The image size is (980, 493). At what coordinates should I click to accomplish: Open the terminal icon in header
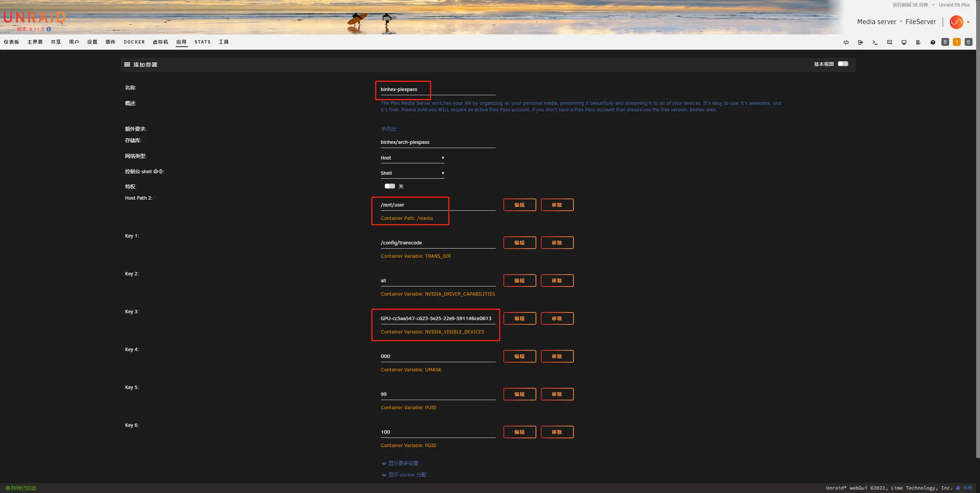click(x=875, y=42)
